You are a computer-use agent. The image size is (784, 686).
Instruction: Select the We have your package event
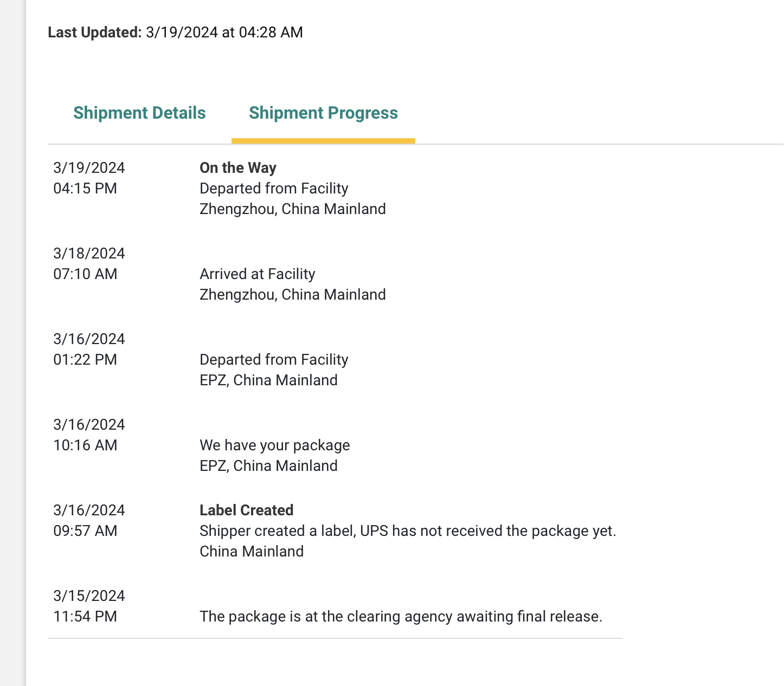click(x=274, y=445)
